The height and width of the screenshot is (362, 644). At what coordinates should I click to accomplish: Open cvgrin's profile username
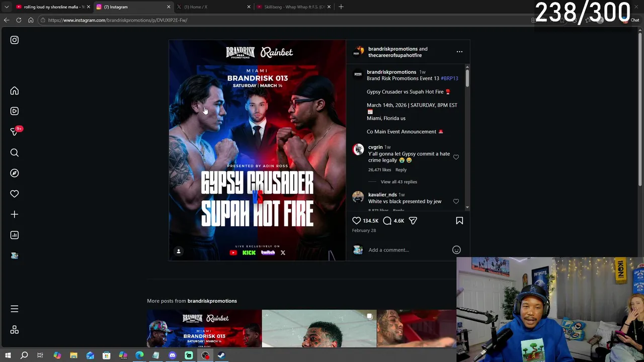click(x=375, y=147)
